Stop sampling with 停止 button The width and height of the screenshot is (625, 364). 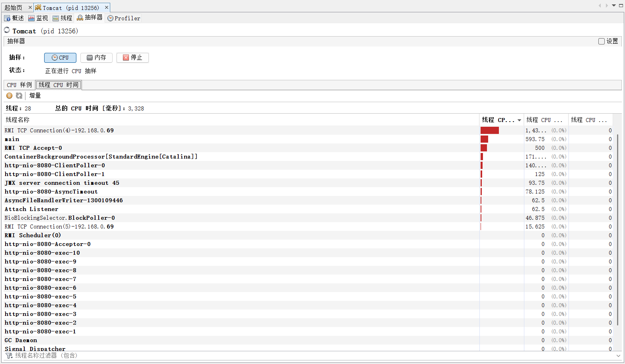[x=132, y=58]
